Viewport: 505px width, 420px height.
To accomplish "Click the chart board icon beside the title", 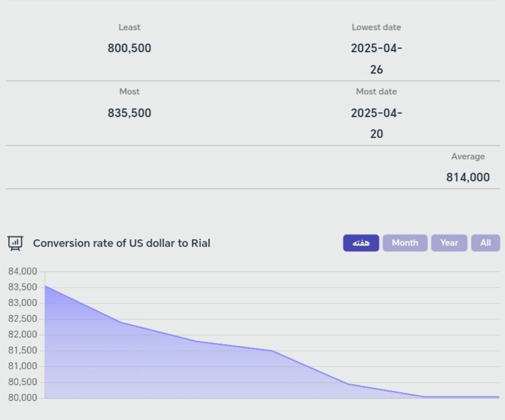I will pyautogui.click(x=15, y=243).
